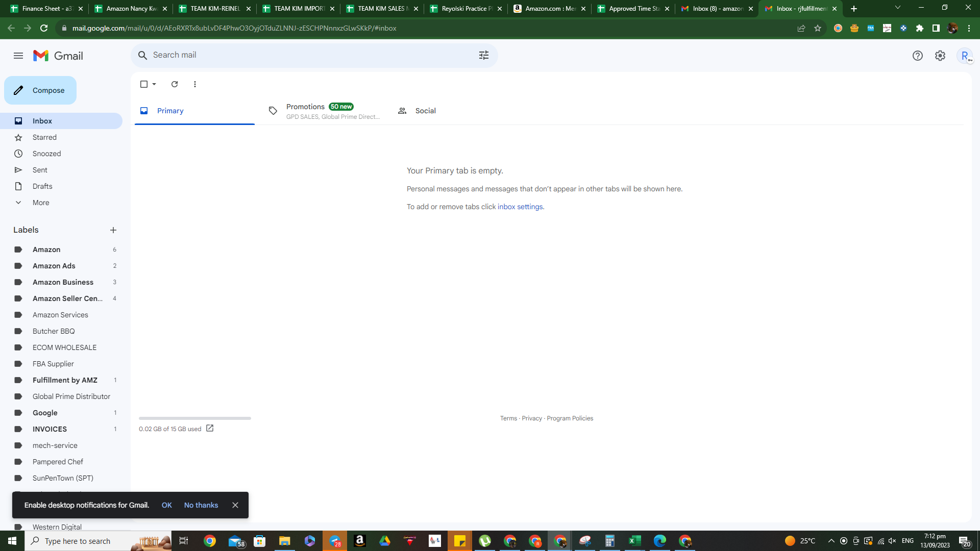The width and height of the screenshot is (980, 551).
Task: Open the Pampered Chef label
Action: pos(61,462)
